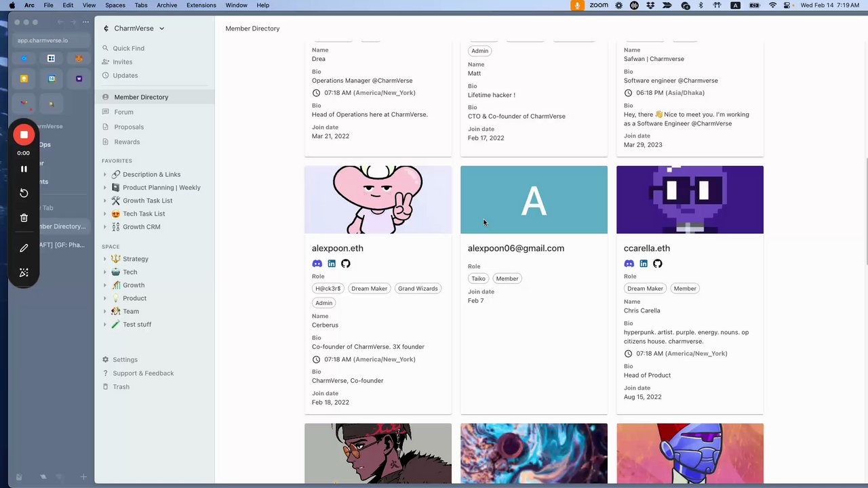Viewport: 868px width, 488px height.
Task: Click the Zoom menu bar item
Action: click(x=599, y=5)
